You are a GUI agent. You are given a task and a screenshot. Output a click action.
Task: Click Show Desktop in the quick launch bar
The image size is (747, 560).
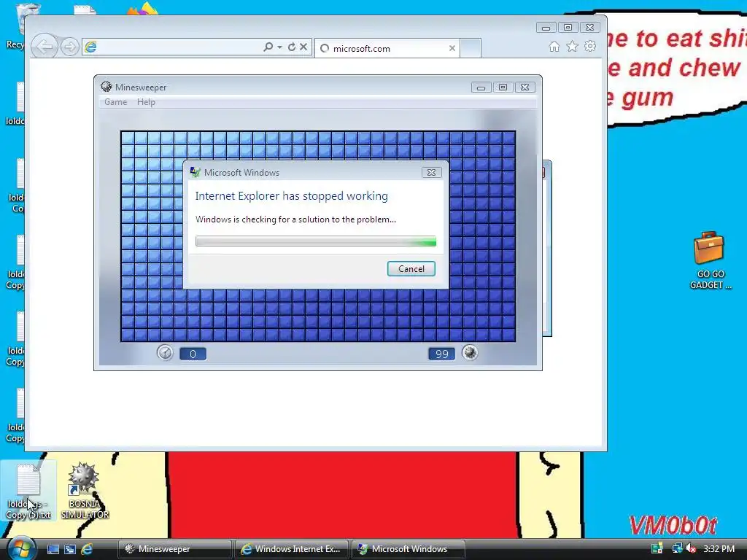[53, 549]
